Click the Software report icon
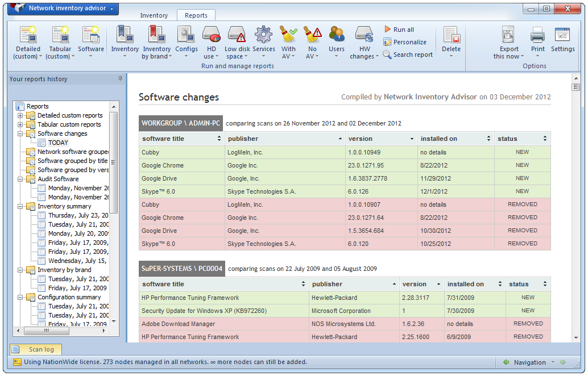 (x=91, y=35)
